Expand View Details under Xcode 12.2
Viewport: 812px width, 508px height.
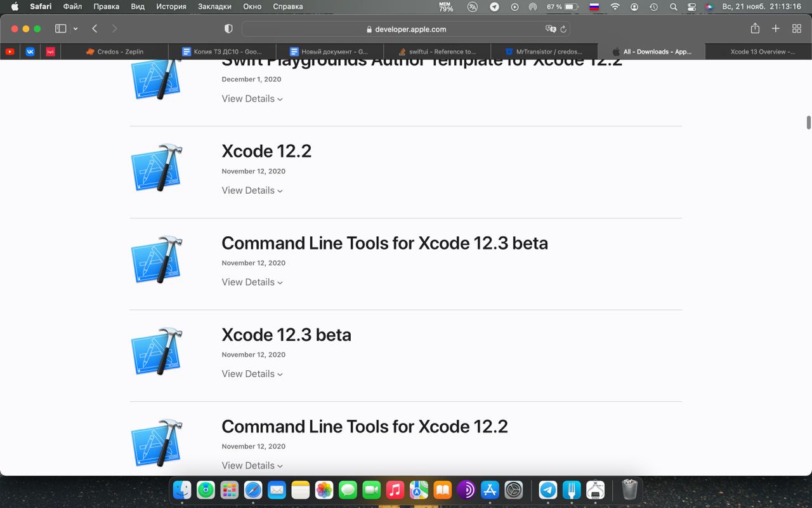click(x=252, y=190)
